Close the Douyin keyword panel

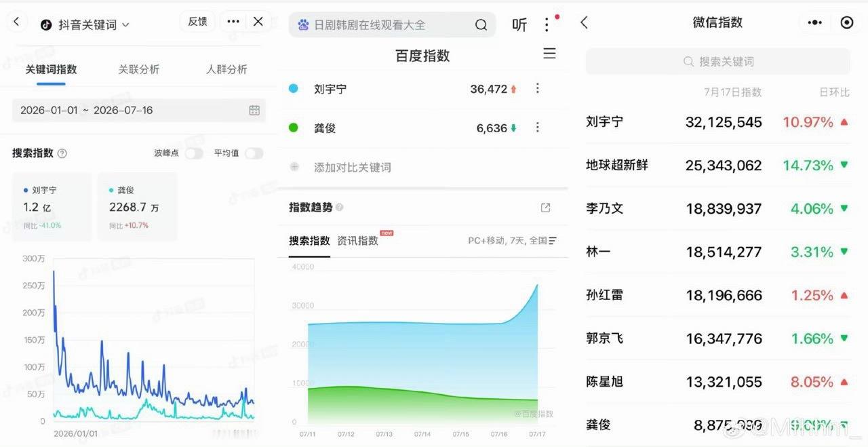(x=258, y=22)
